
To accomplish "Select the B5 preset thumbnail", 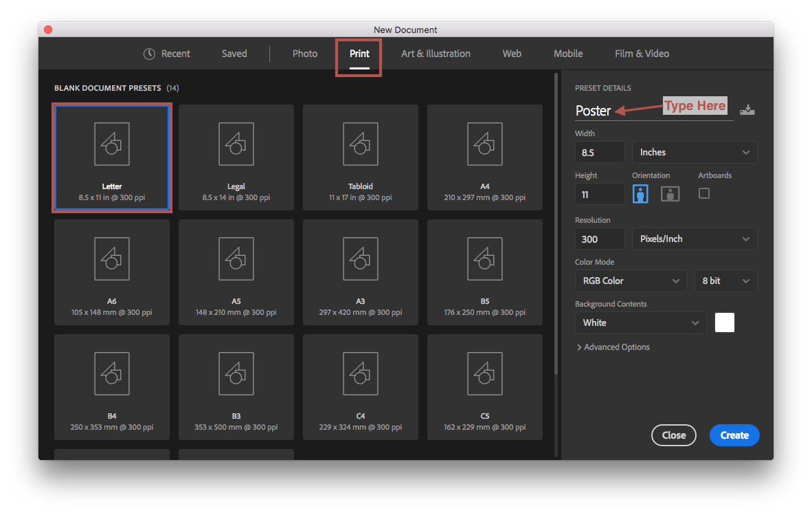I will tap(485, 272).
